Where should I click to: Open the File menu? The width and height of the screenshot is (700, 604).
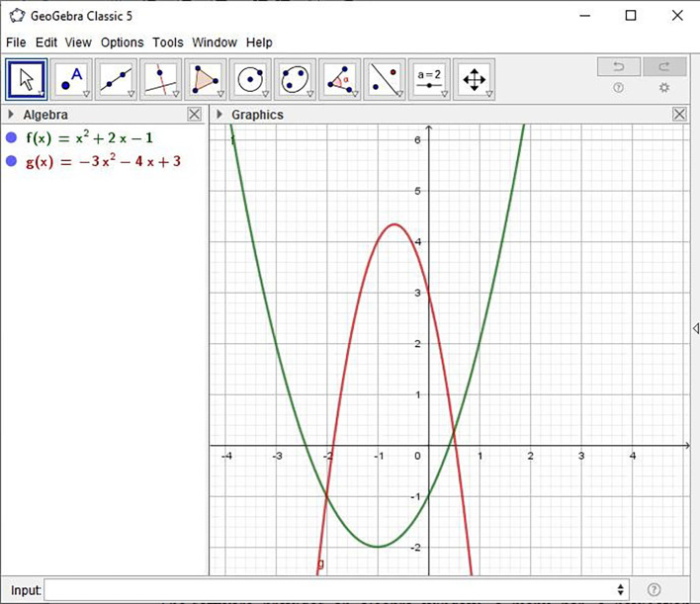click(x=16, y=43)
